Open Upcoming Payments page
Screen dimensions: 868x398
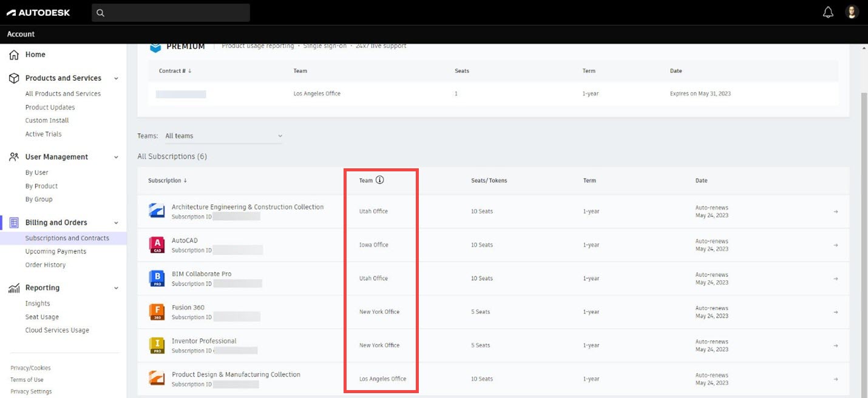(56, 252)
